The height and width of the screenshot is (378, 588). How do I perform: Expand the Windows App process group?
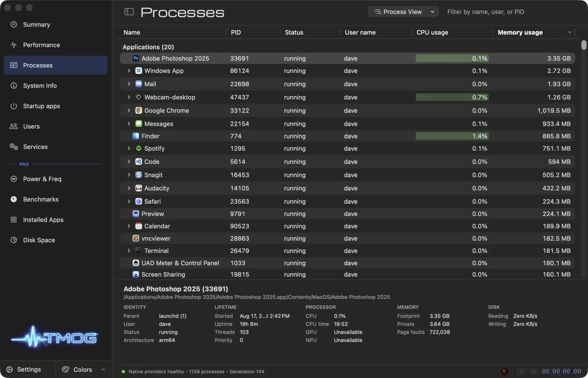(x=129, y=71)
